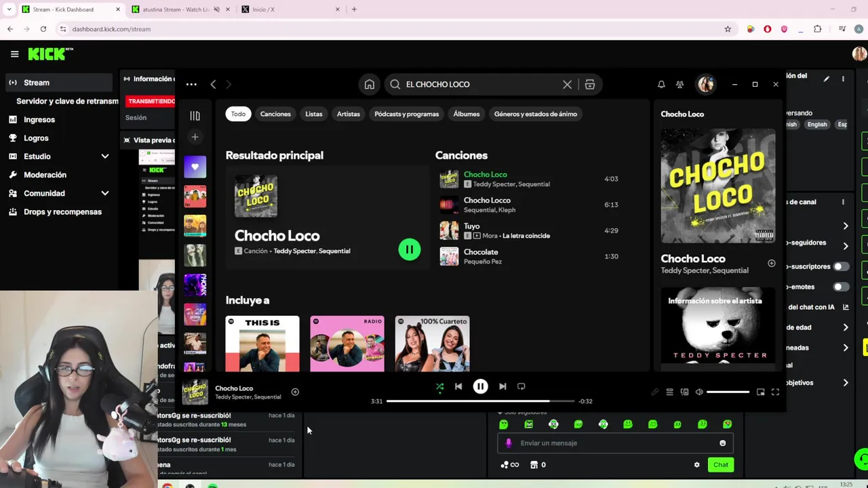The height and width of the screenshot is (488, 868).
Task: Seek in the song progress bar
Action: (480, 401)
